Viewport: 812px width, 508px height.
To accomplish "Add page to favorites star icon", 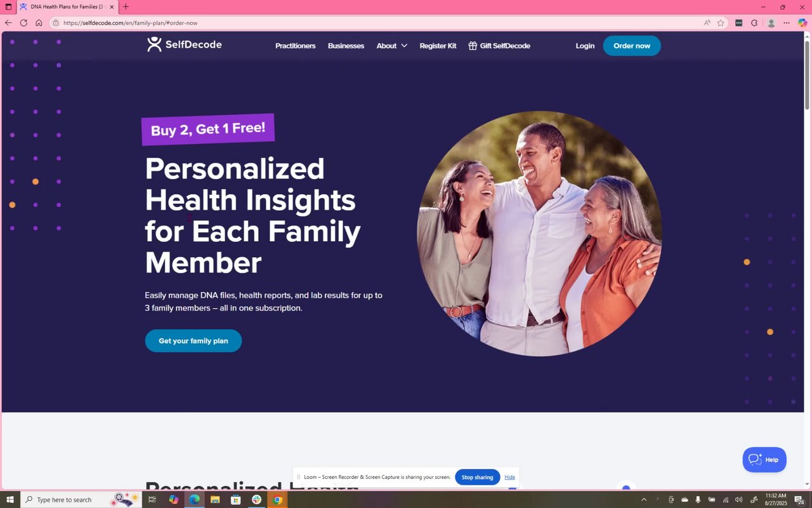I will pos(721,23).
